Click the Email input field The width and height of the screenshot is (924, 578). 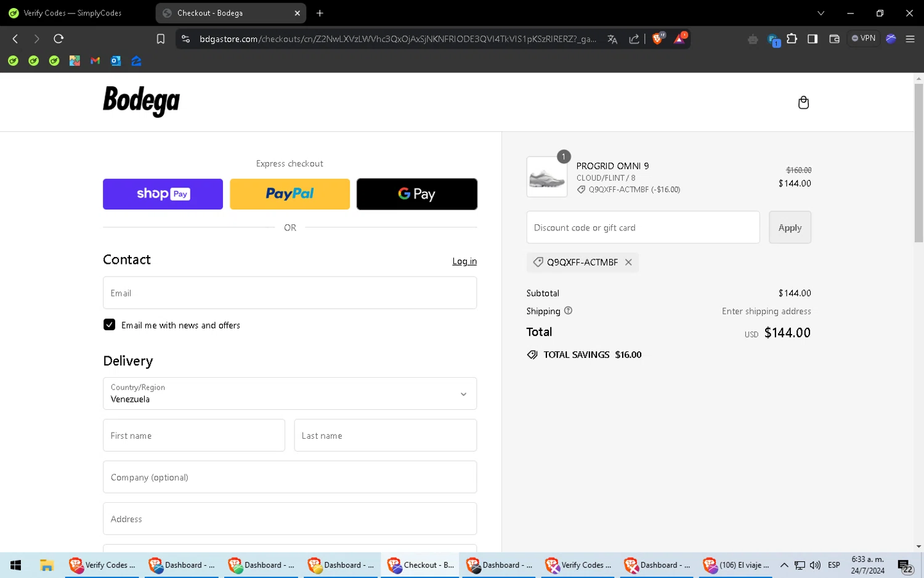click(290, 293)
